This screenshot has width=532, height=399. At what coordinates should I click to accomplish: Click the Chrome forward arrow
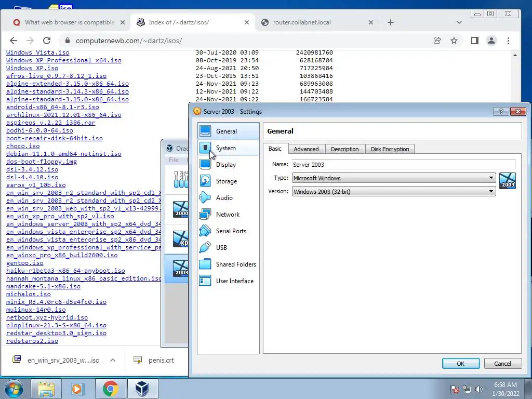pos(30,41)
